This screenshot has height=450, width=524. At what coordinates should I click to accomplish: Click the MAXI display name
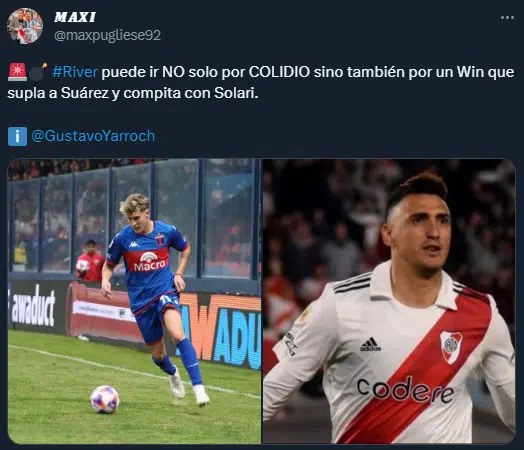pyautogui.click(x=75, y=17)
